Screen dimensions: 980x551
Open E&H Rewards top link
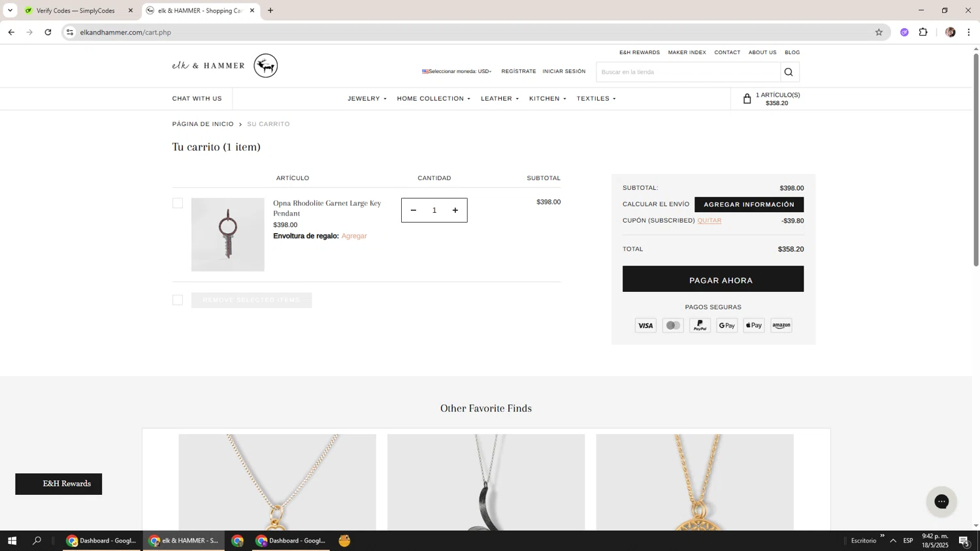pos(640,52)
